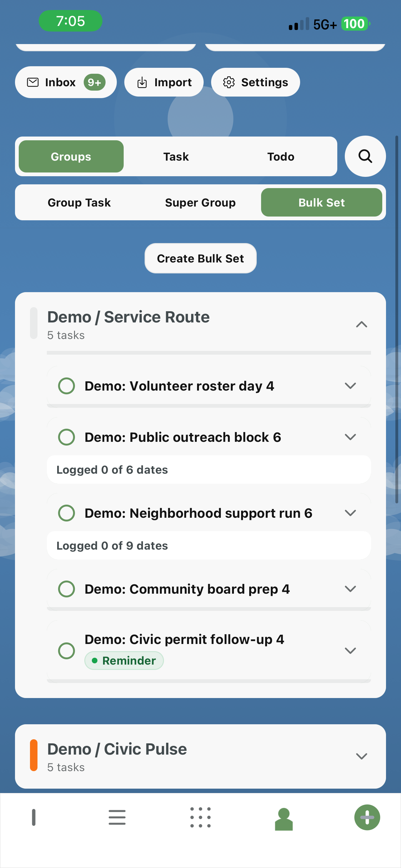
Task: Tap the Settings gear icon
Action: [x=229, y=82]
